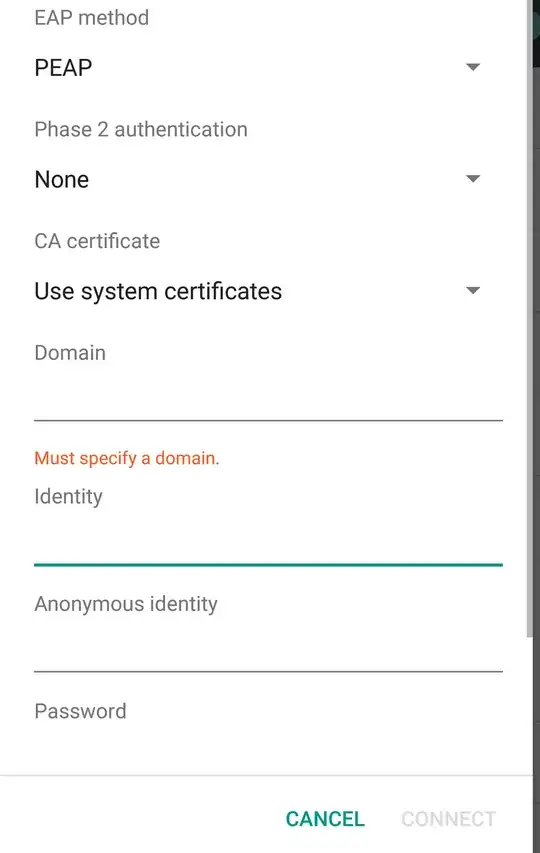
Task: Tap the EAP method dropdown arrow
Action: point(473,67)
